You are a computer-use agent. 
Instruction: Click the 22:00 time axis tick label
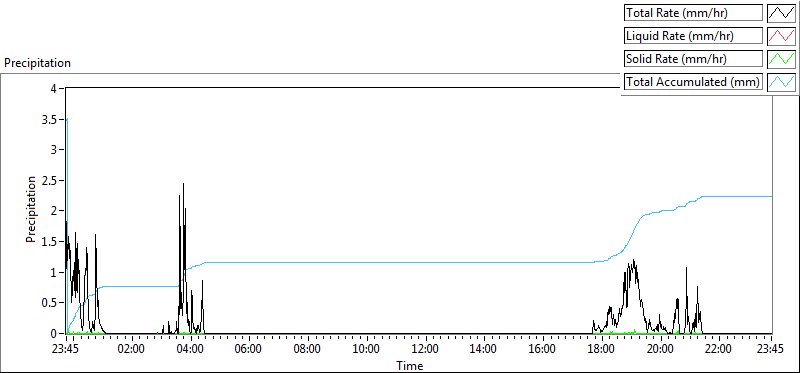click(x=719, y=350)
